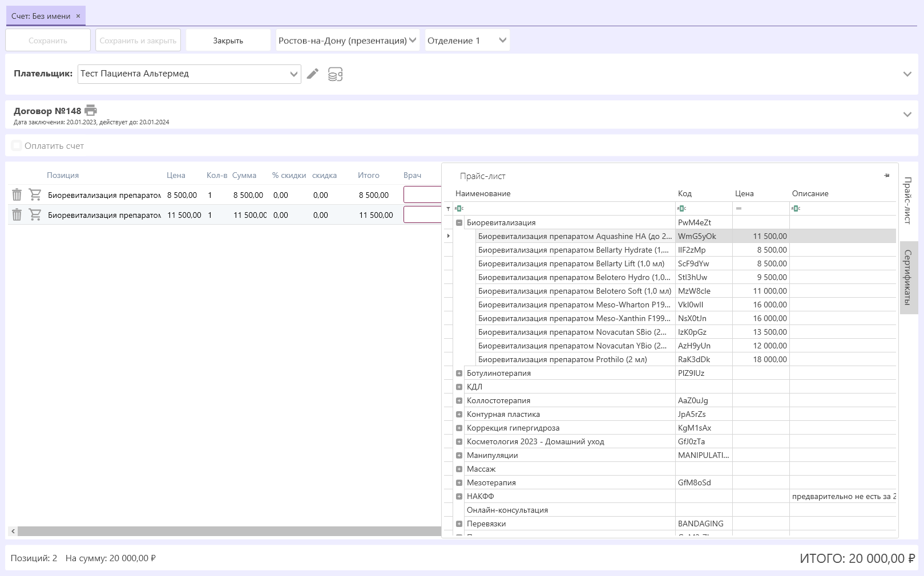924x576 pixels.
Task: Open Наименование column filter operator icon
Action: click(x=459, y=209)
